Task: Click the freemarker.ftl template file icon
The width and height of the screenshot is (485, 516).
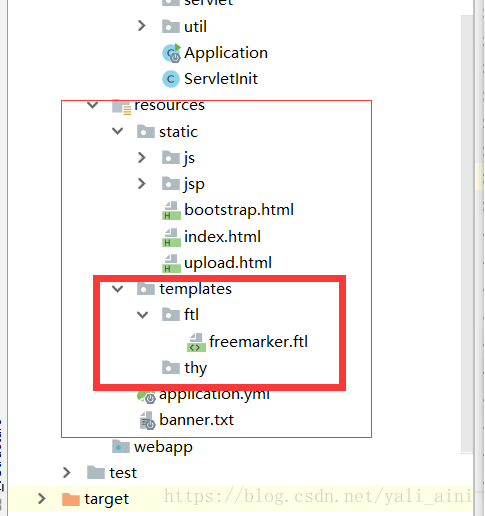Action: click(x=196, y=342)
